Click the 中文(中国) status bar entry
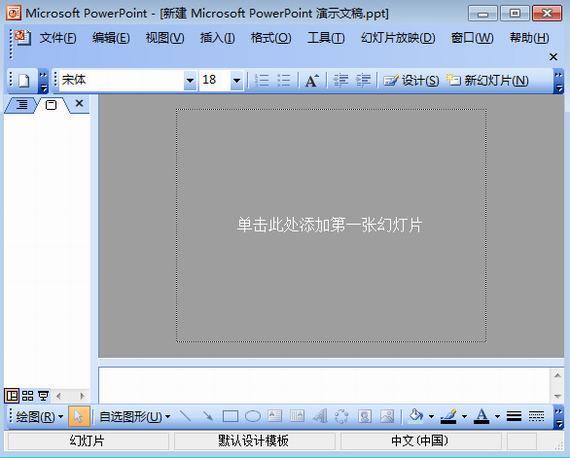 pos(420,441)
